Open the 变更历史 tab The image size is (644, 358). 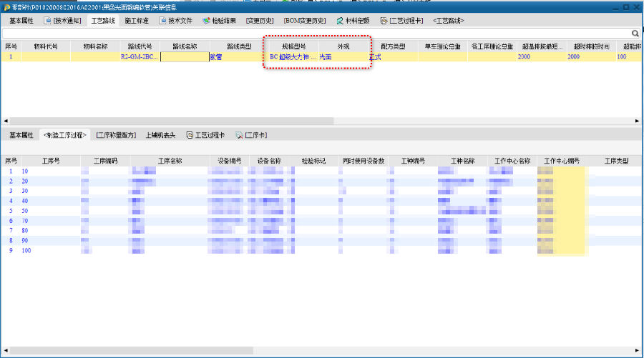click(260, 21)
